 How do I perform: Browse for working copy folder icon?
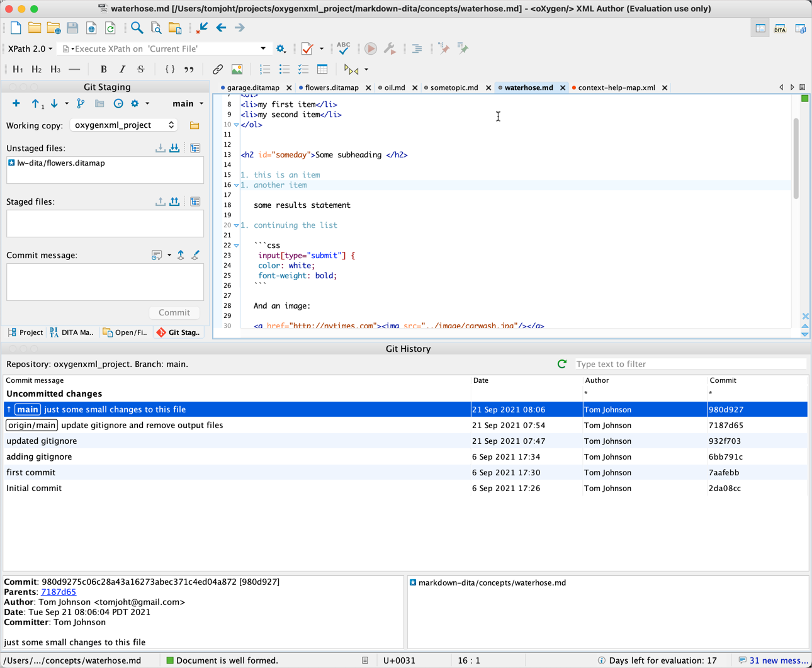pos(195,125)
